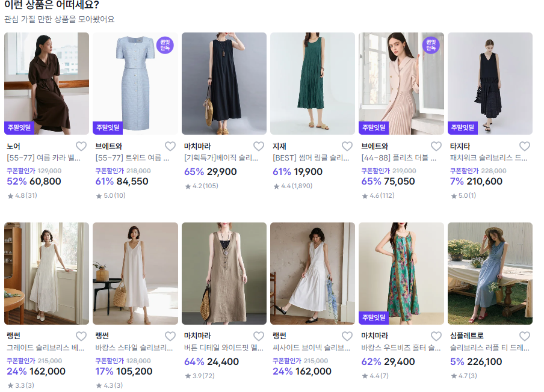Screen dimensions: 544x392
Task: Select the heart icon on the pink 브에트와 pleats dress
Action: click(x=436, y=145)
